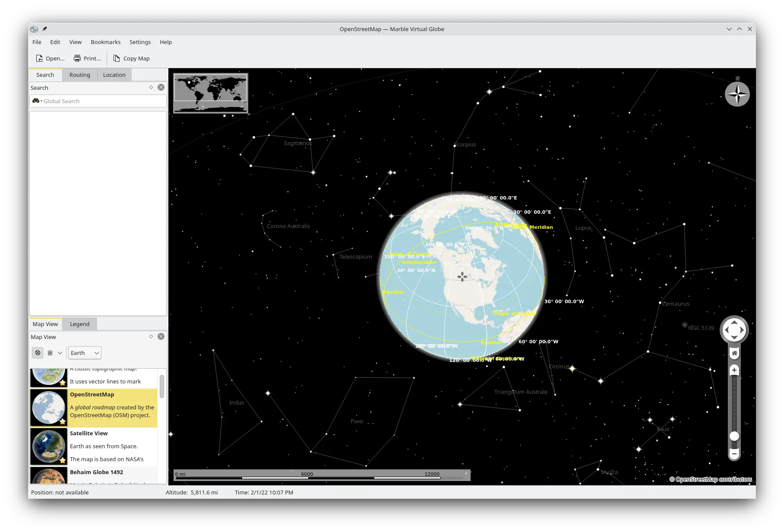This screenshot has width=784, height=532.
Task: Pan the map down with navigation arrow
Action: (x=734, y=338)
